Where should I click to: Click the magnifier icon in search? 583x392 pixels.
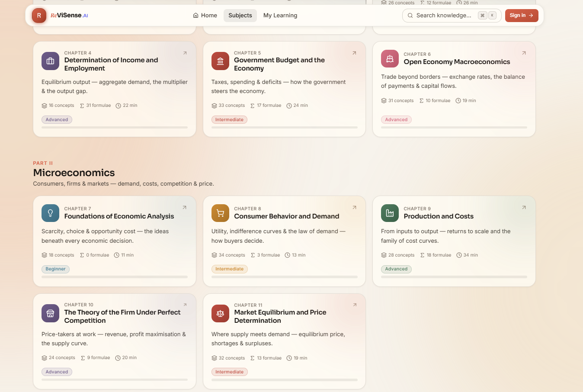point(410,16)
